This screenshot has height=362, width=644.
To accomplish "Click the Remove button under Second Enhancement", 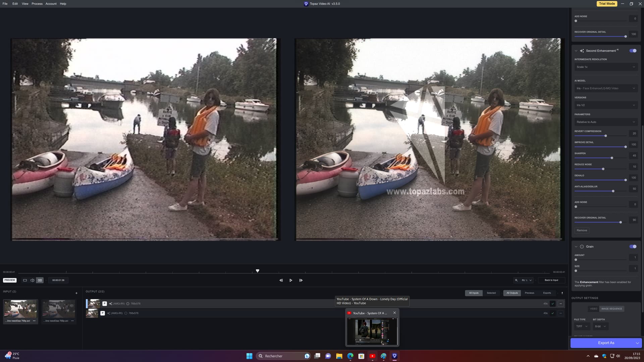I will click(582, 230).
